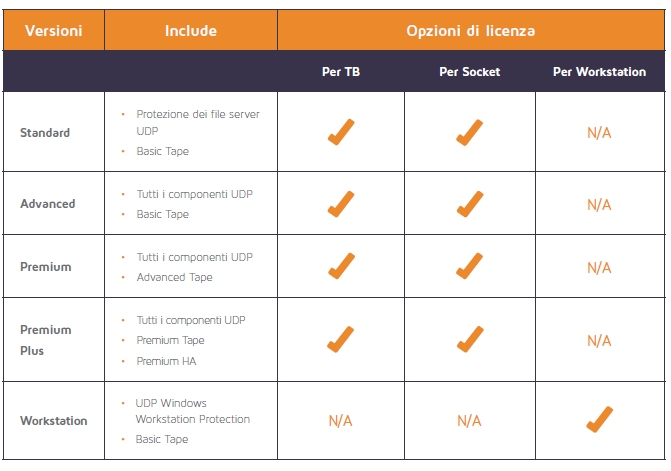Click the Advanced Per Socket checkmark
Image resolution: width=671 pixels, height=471 pixels.
469,204
